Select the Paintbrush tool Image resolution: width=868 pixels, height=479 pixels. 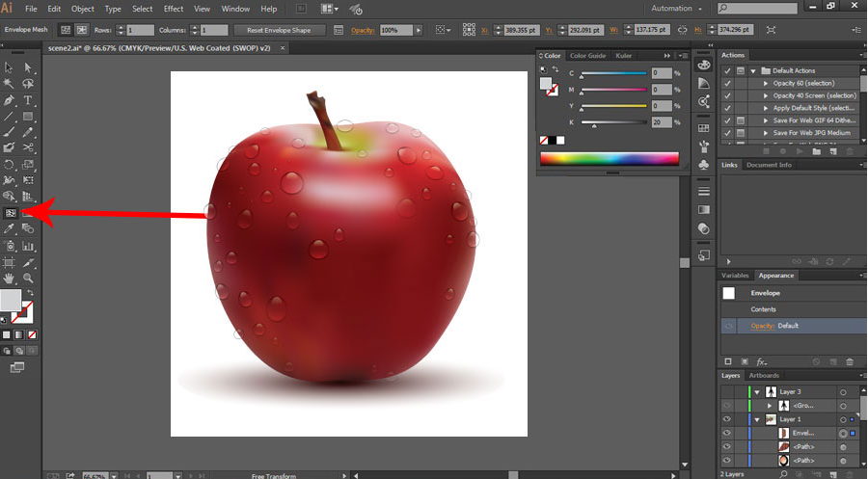[x=9, y=132]
